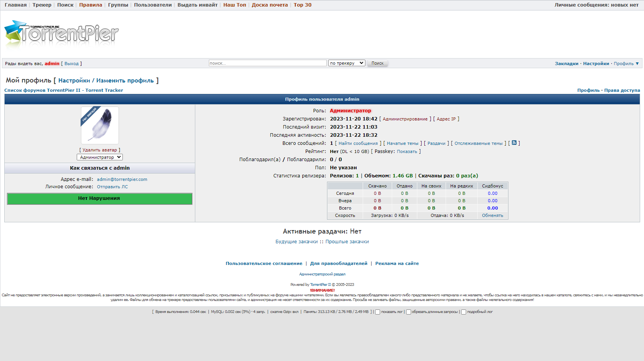Open the RSS feed icon
This screenshot has width=644, height=361.
coord(514,143)
